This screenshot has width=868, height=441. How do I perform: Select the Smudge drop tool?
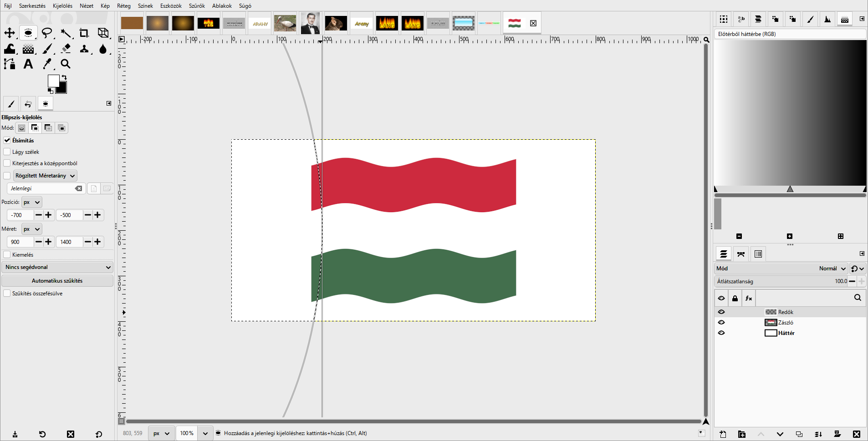point(103,49)
